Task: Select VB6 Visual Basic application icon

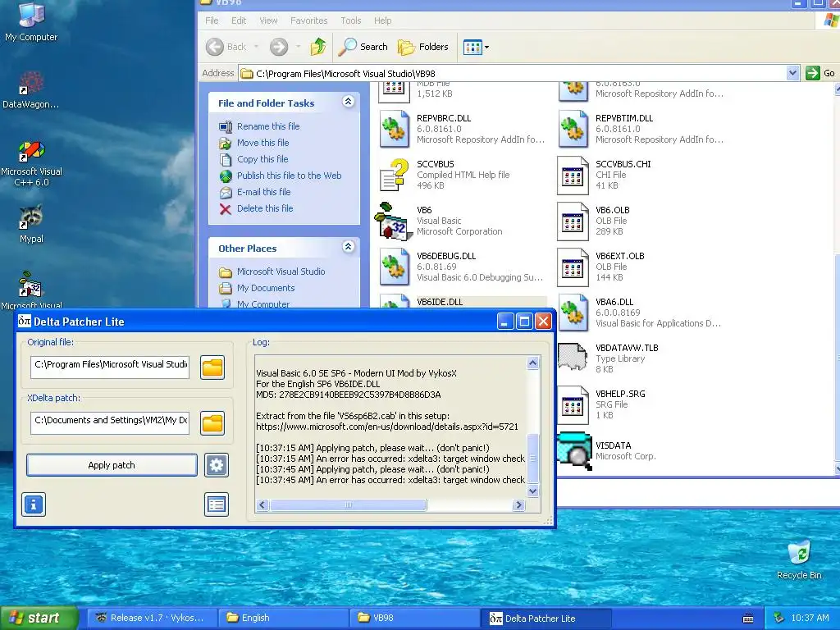Action: [393, 221]
